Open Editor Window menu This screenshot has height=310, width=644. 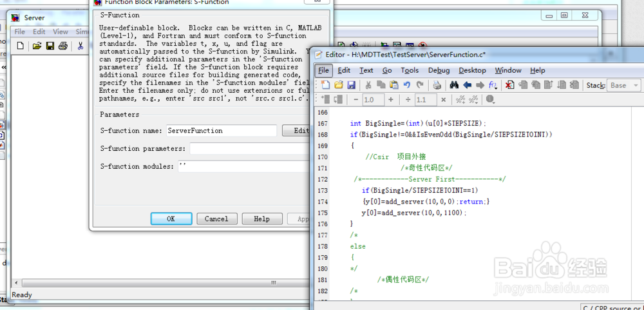508,70
